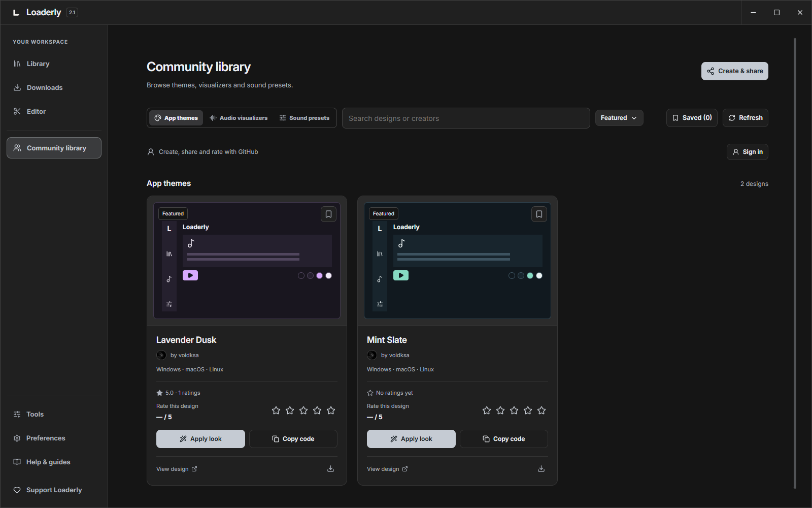This screenshot has height=508, width=812.
Task: Download Mint Slate design file
Action: [x=541, y=469]
